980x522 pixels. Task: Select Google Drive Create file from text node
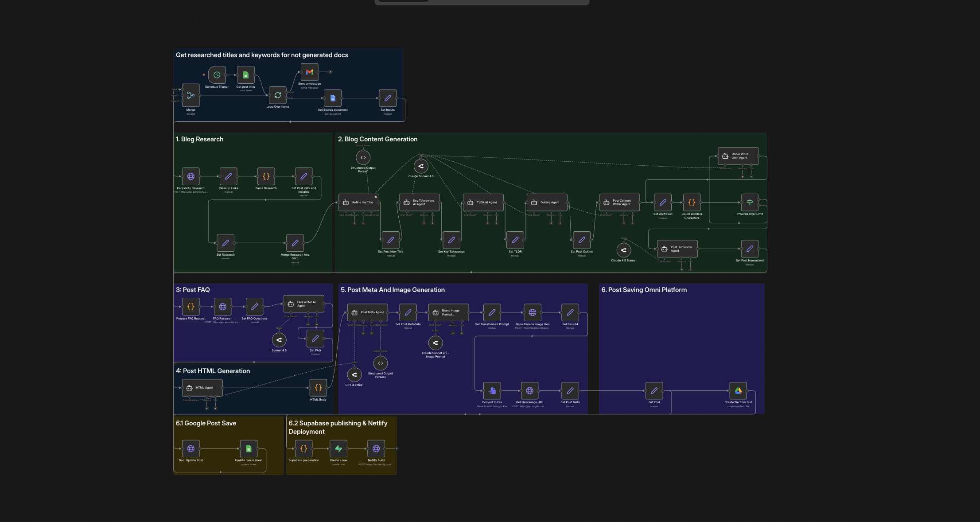[x=738, y=391]
